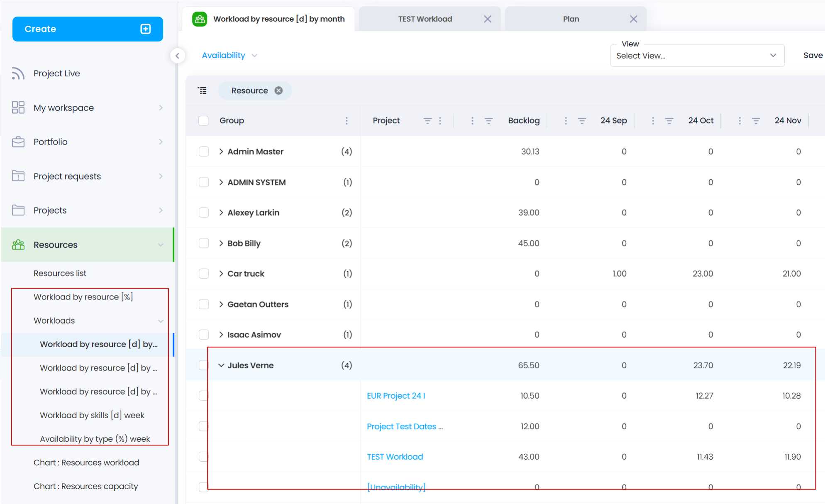The image size is (825, 504).
Task: Expand the My workspace sidebar section
Action: tap(161, 108)
